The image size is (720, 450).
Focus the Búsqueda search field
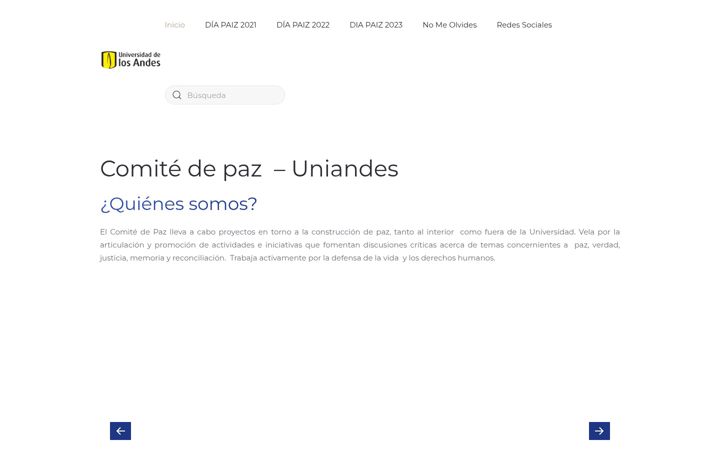(225, 95)
